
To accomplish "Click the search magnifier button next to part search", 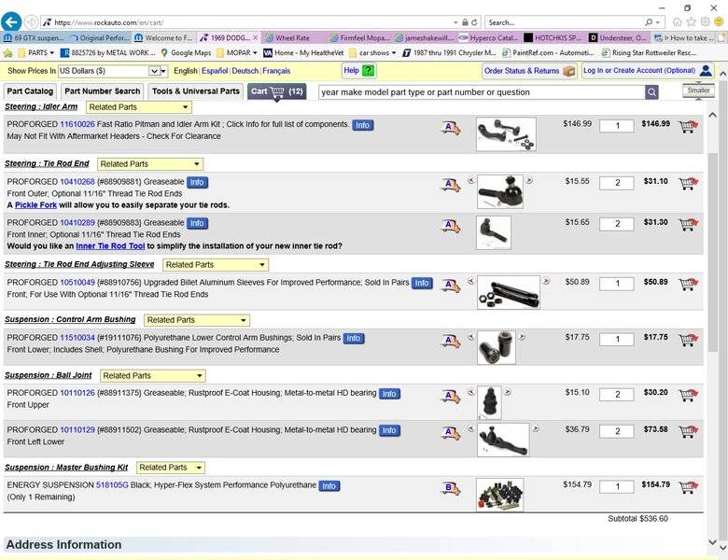I will click(651, 92).
